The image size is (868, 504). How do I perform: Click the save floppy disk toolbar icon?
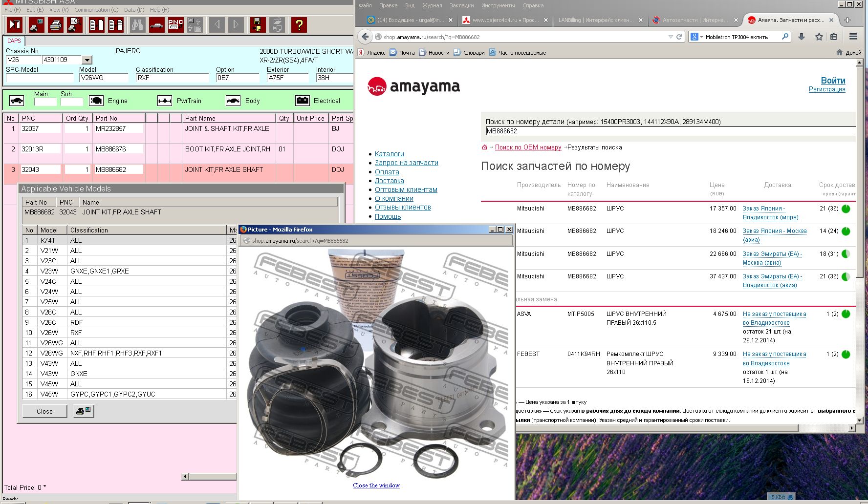click(x=258, y=24)
